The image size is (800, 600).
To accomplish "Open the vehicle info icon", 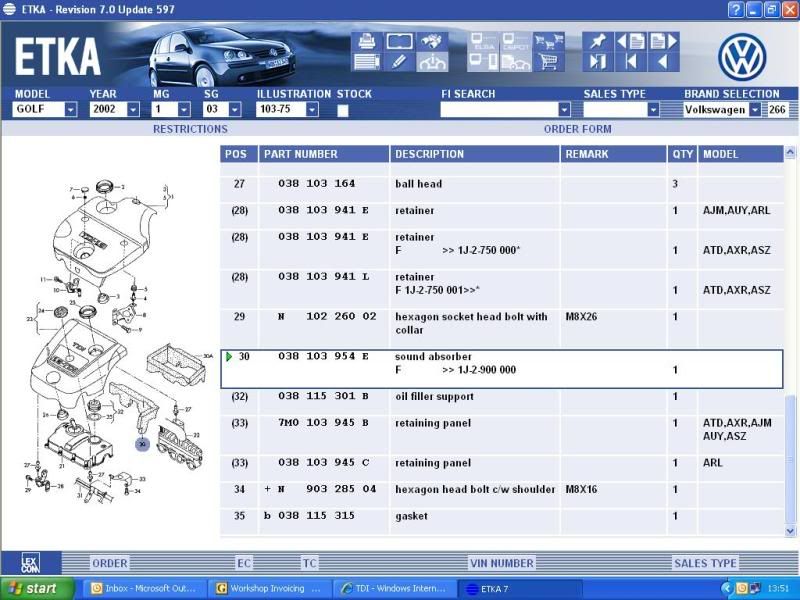I will coord(432,62).
